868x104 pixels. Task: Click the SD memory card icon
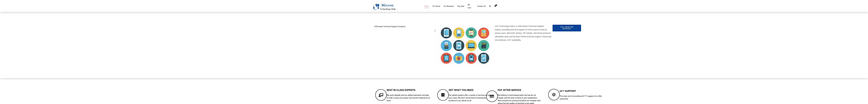point(483,46)
